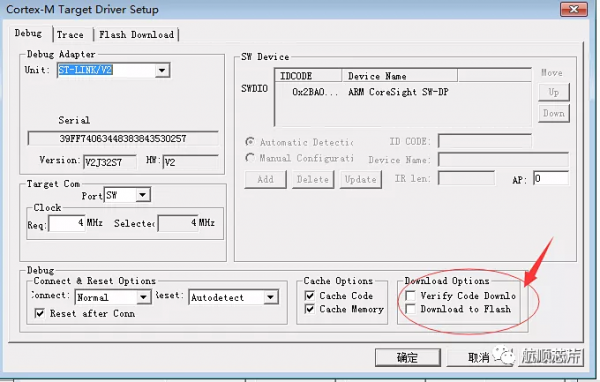600x382 pixels.
Task: Click the Move Down button
Action: 554,113
